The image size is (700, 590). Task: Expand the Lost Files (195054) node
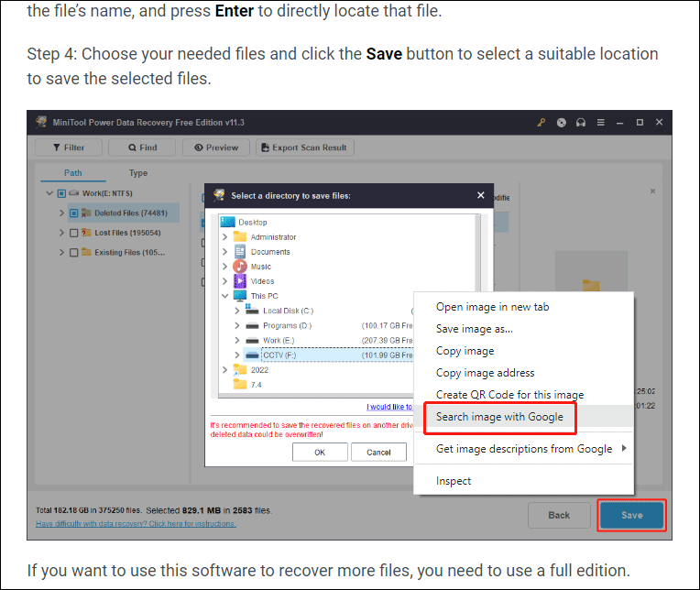(x=61, y=233)
